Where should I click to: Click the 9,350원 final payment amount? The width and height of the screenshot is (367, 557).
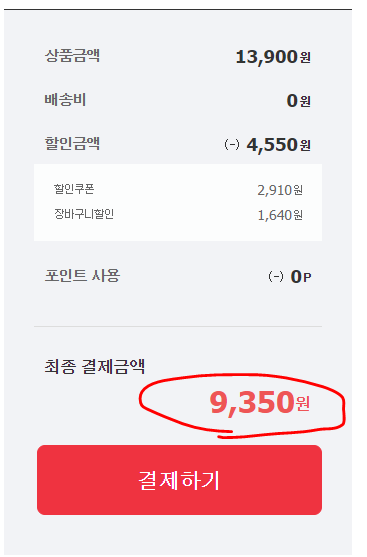(260, 403)
